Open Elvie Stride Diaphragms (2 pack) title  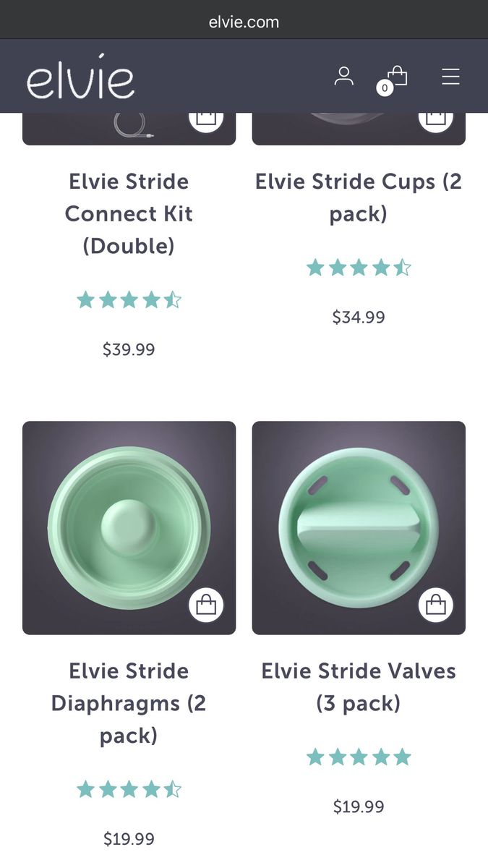[129, 703]
